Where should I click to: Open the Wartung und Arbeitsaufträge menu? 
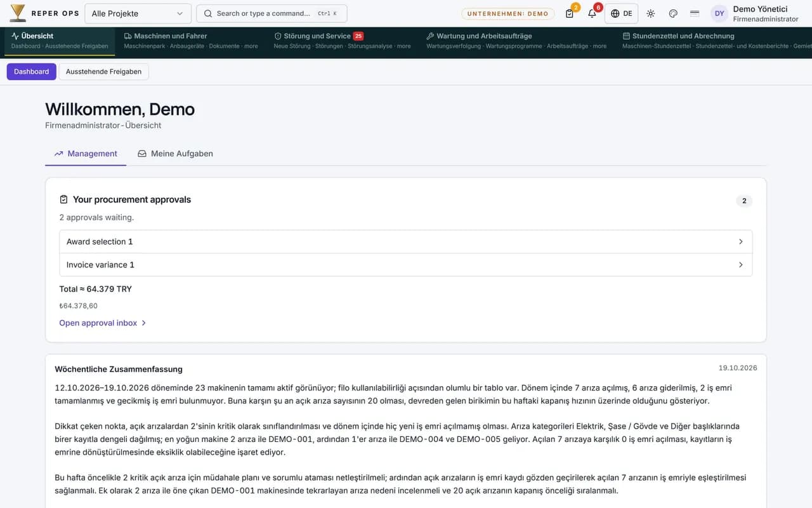(516, 41)
